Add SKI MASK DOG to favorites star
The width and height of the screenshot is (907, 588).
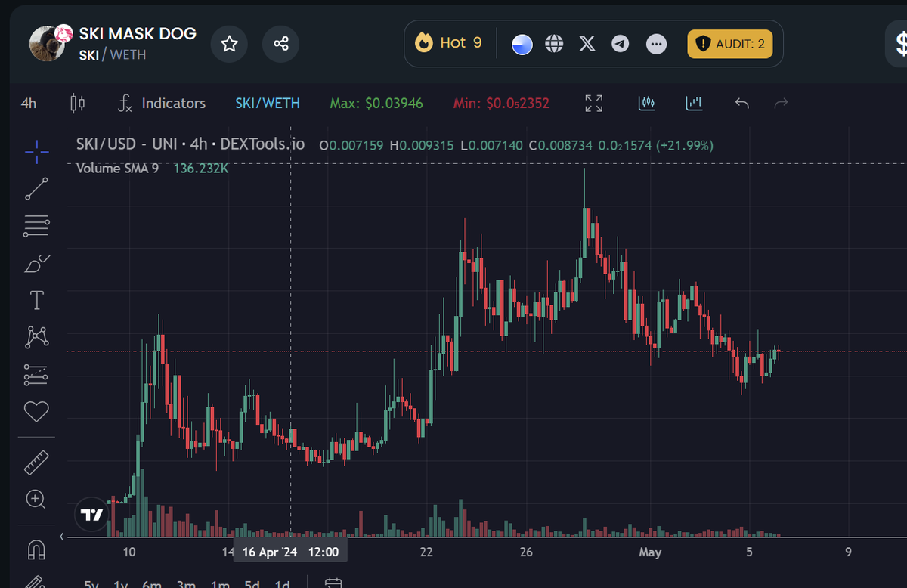click(229, 44)
